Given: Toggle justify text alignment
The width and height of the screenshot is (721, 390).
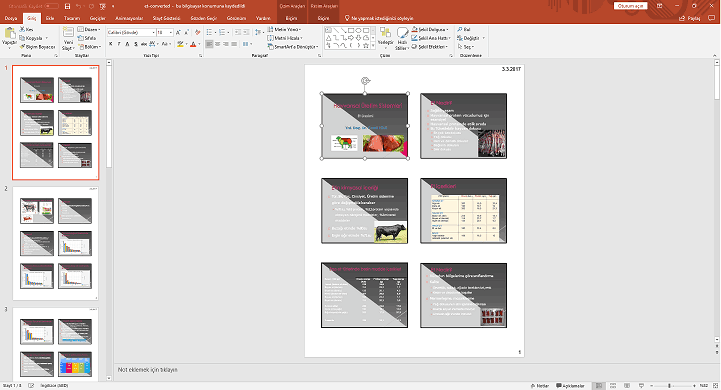Looking at the screenshot, I should 234,44.
